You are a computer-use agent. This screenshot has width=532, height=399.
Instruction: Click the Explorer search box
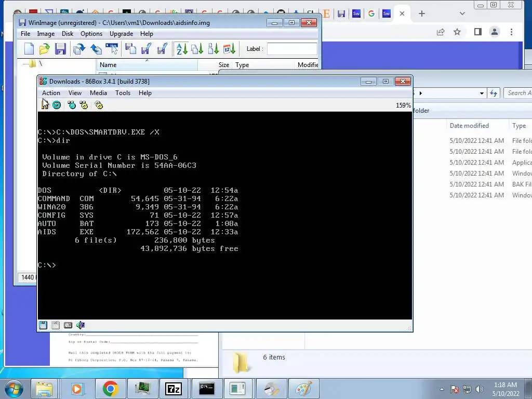(518, 93)
